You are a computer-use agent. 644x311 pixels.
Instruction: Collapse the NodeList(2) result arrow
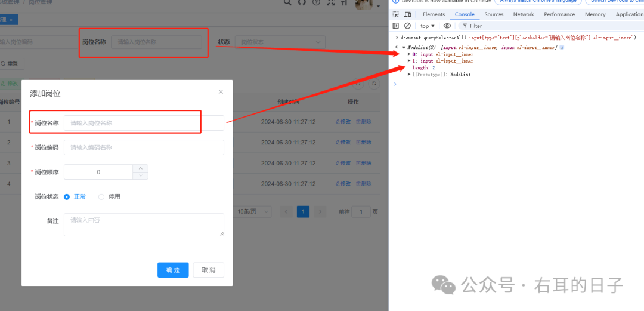tap(404, 48)
